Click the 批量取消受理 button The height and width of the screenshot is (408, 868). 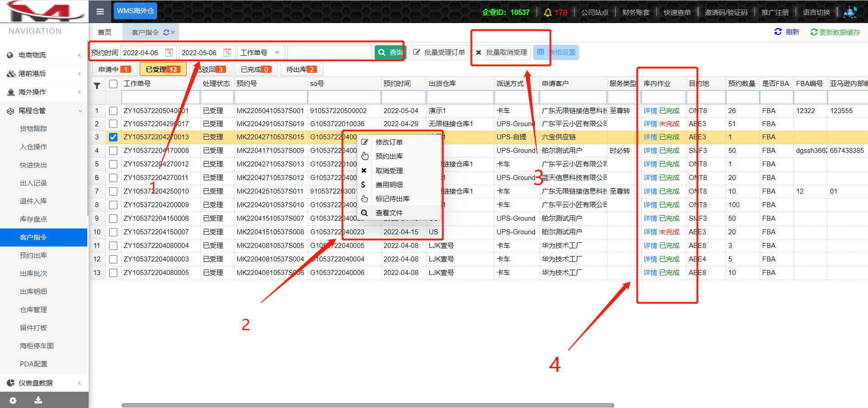point(501,52)
